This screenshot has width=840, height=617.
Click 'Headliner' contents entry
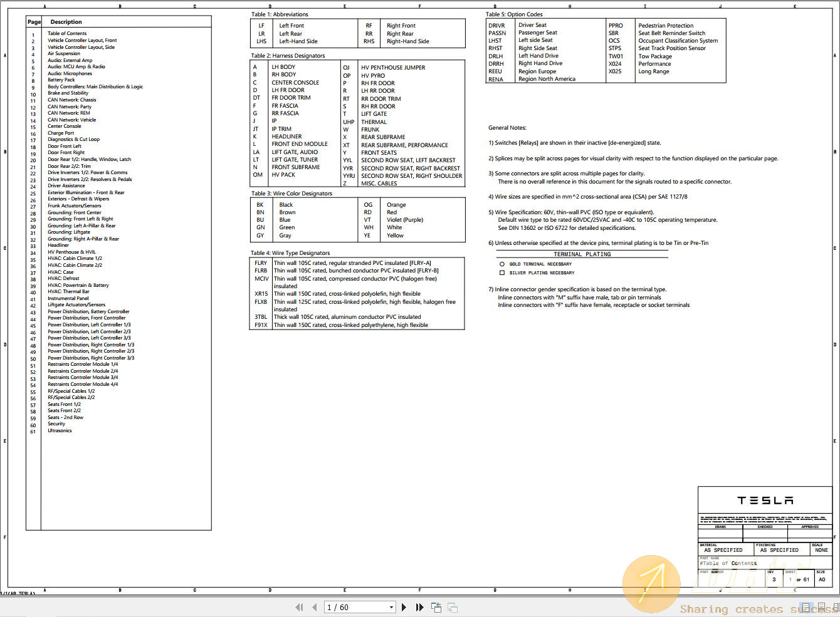[58, 245]
